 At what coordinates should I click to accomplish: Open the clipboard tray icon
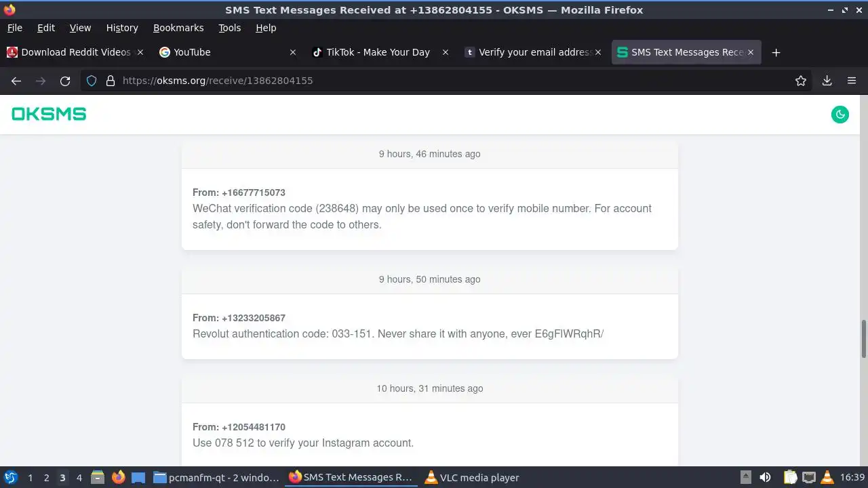click(x=790, y=477)
